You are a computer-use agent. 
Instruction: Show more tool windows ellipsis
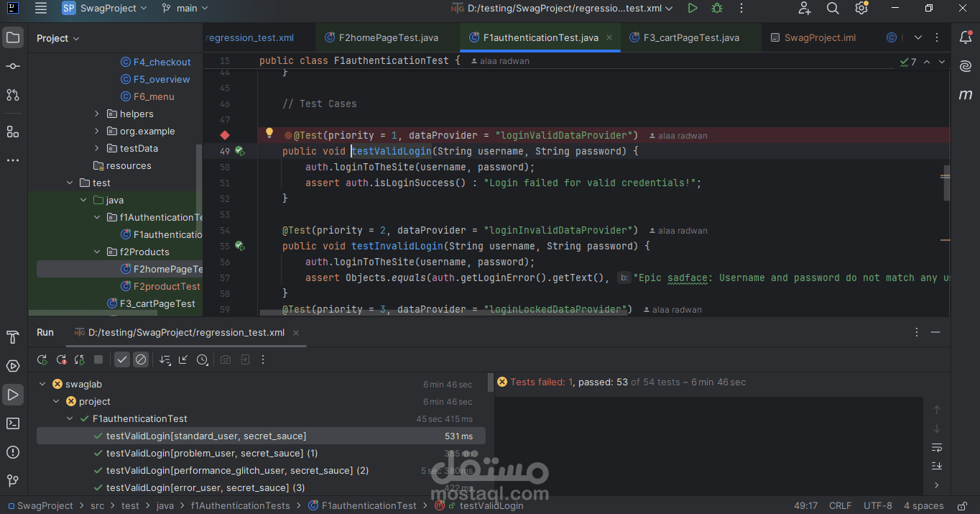click(13, 160)
